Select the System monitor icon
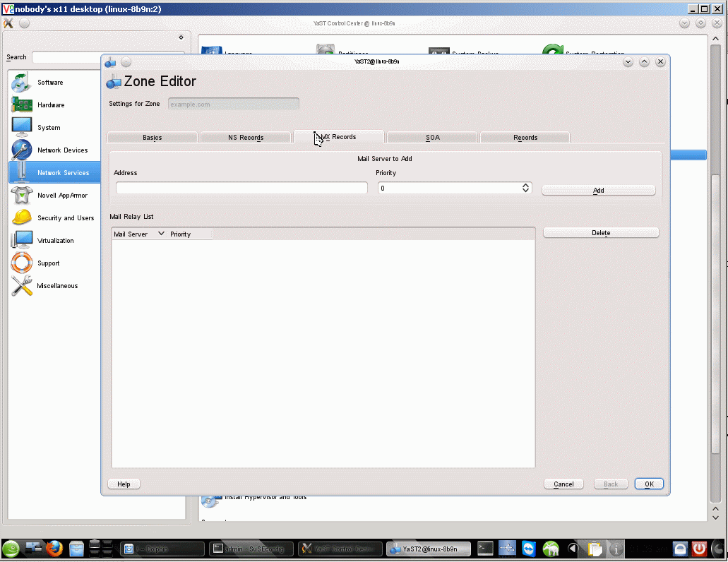Screen dimensions: 728x562 pyautogui.click(x=21, y=127)
